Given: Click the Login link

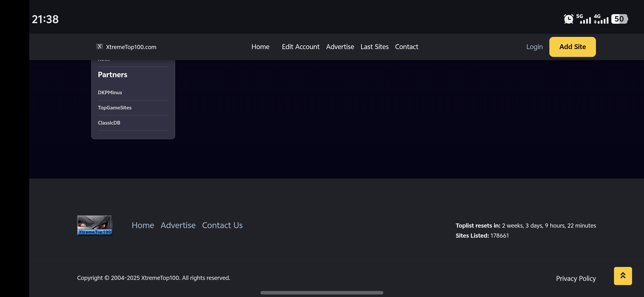Looking at the screenshot, I should pos(534,47).
